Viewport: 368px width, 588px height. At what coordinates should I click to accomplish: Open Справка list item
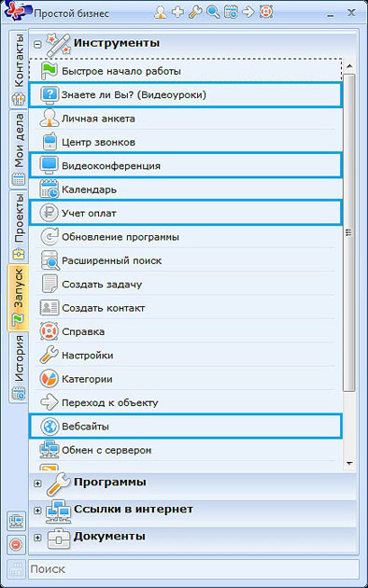click(185, 331)
